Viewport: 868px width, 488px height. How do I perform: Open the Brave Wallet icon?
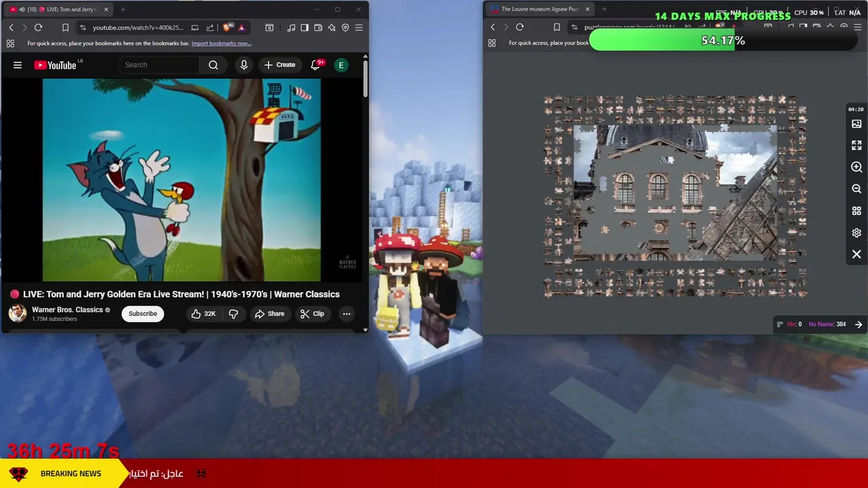[x=318, y=28]
